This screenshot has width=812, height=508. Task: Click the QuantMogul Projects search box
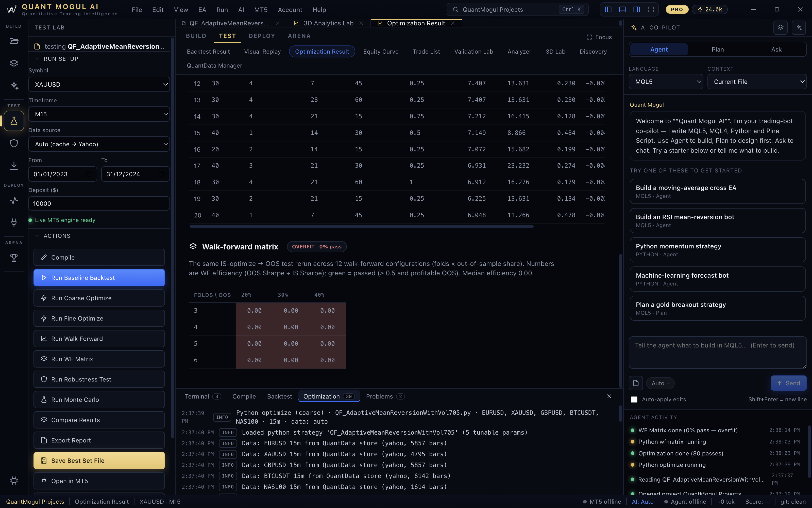pos(517,9)
